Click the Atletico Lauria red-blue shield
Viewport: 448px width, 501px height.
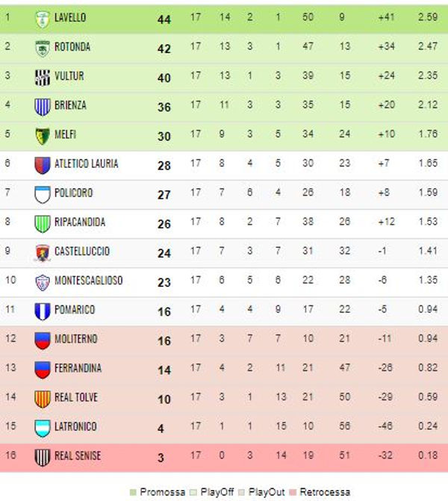(x=42, y=165)
